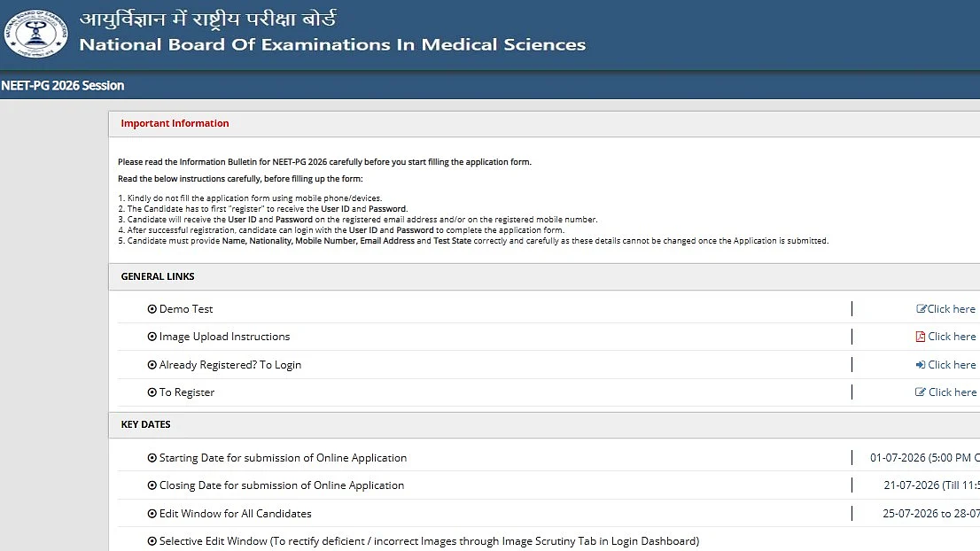Click the NBEMS circular logo
Viewport: 980px width, 551px height.
pos(35,34)
